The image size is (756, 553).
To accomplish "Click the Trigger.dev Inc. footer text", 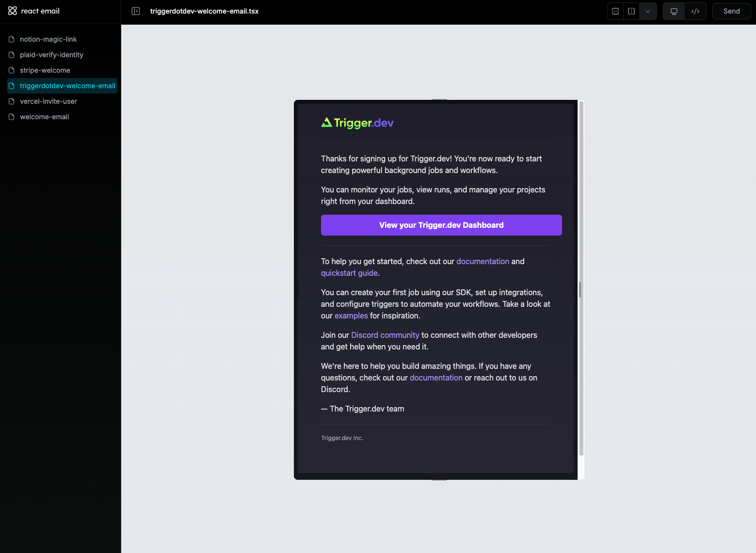I will tap(342, 438).
